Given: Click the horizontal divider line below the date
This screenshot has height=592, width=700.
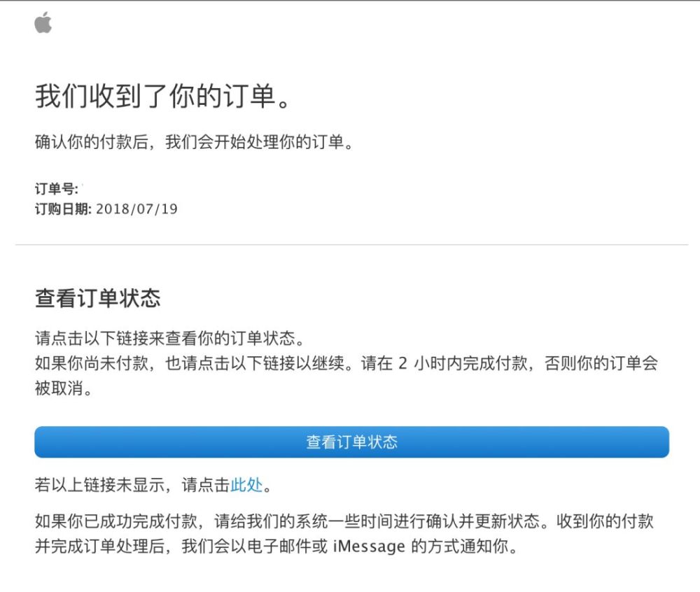Looking at the screenshot, I should [350, 245].
